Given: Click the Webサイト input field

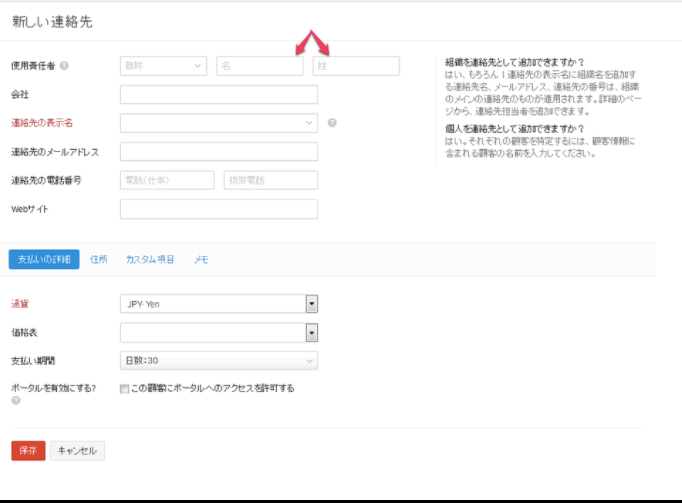Looking at the screenshot, I should click(218, 209).
